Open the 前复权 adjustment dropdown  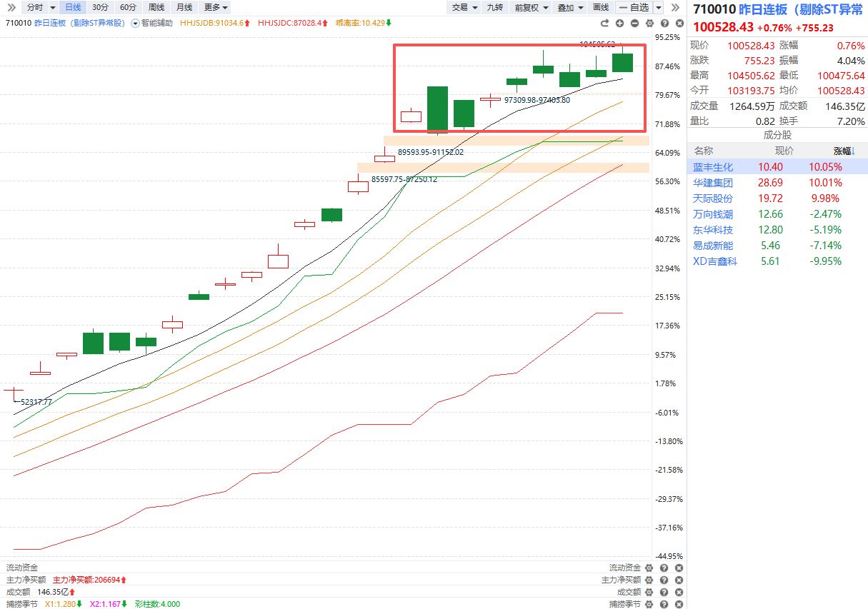tap(532, 7)
